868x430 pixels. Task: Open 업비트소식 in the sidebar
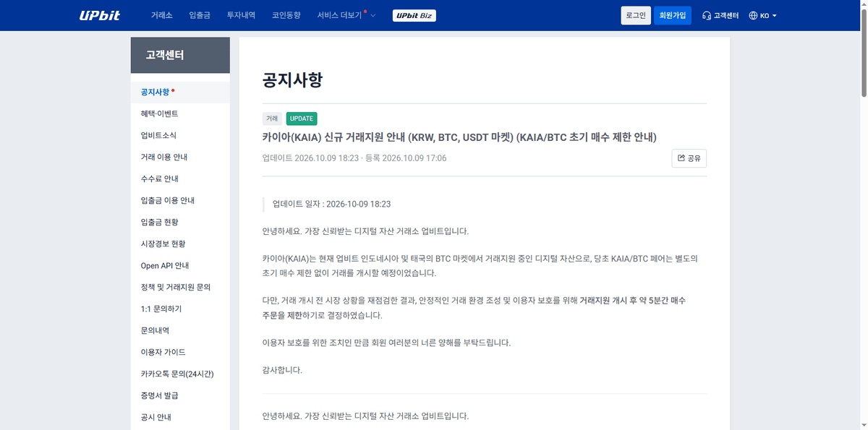[x=180, y=135]
